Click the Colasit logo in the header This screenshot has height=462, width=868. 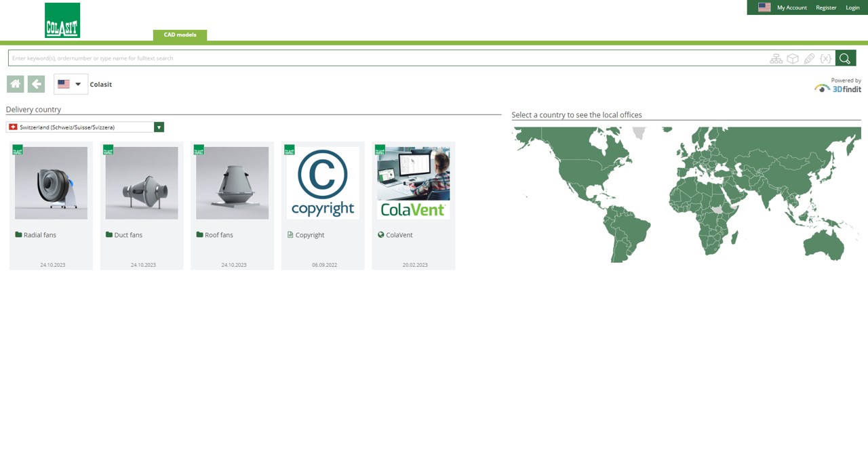pyautogui.click(x=62, y=20)
